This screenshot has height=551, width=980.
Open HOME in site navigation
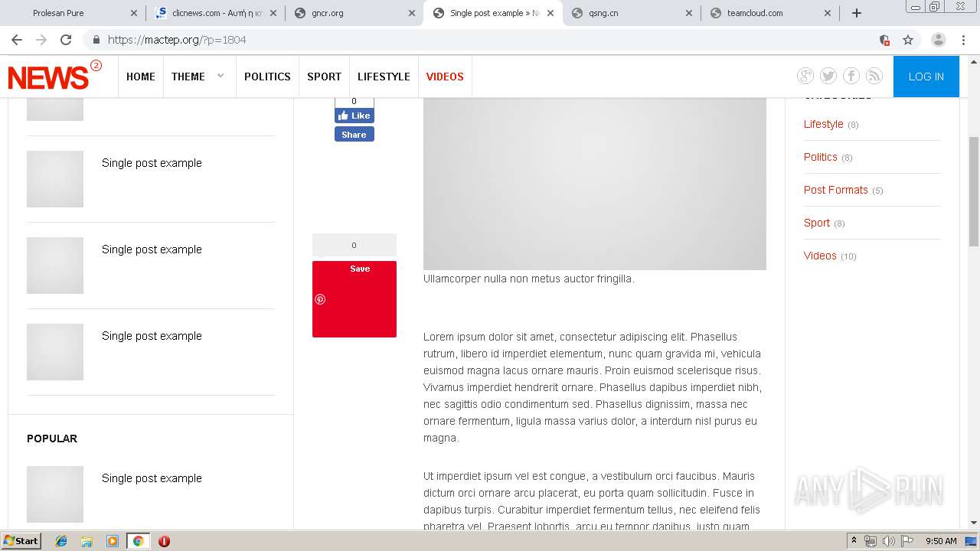click(141, 77)
